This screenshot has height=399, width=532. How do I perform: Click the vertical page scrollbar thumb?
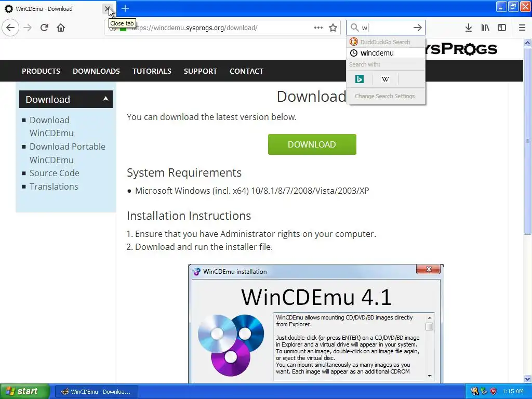point(527,141)
